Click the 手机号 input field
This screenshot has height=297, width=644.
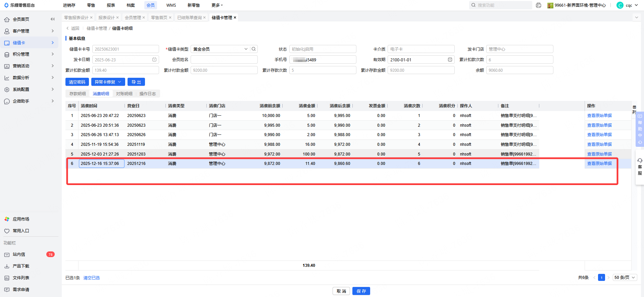(323, 60)
